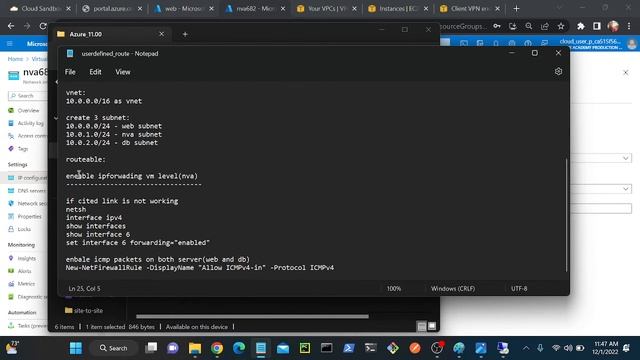Viewport: 640px width, 360px height.
Task: Go forward in Chrome
Action: pyautogui.click(x=27, y=26)
